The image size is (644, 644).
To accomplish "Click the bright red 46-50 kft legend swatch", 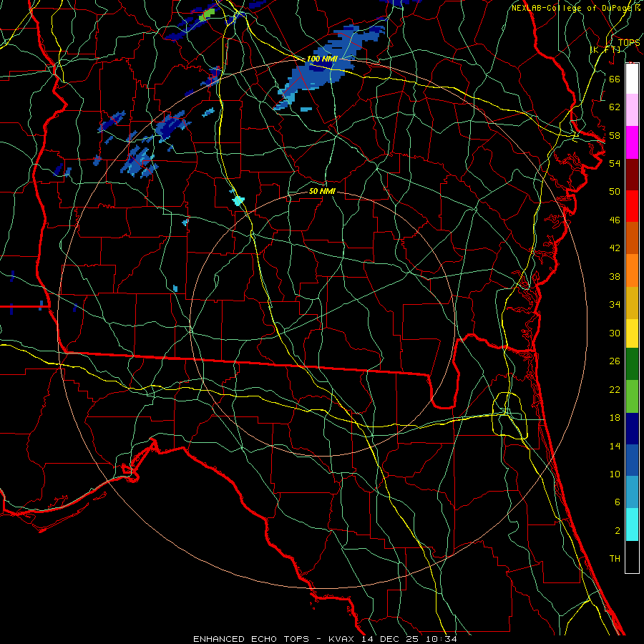I will (632, 206).
